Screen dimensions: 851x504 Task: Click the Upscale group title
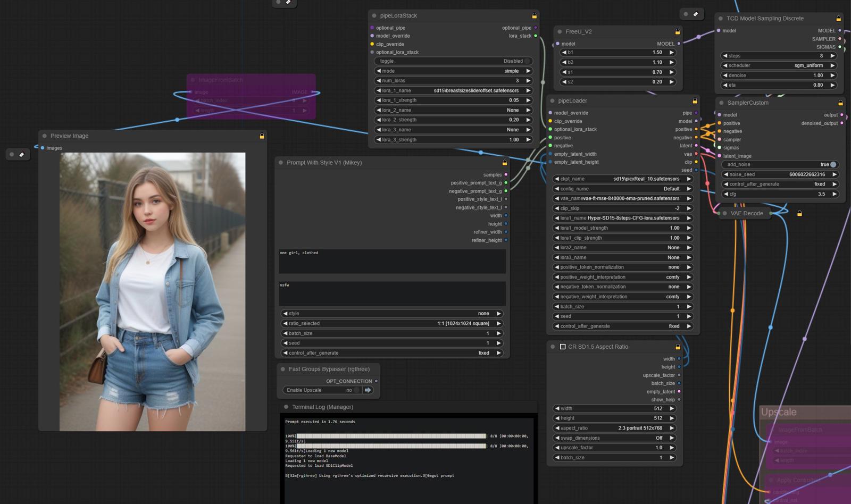click(779, 413)
